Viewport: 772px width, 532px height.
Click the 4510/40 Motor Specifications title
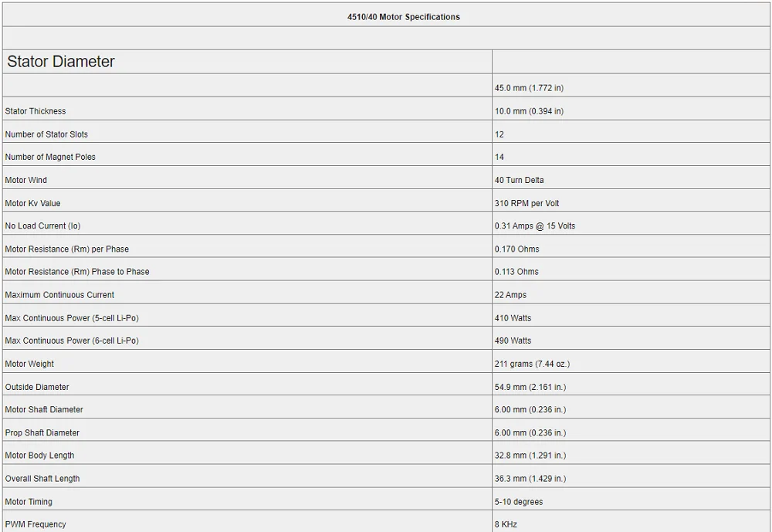pos(403,17)
